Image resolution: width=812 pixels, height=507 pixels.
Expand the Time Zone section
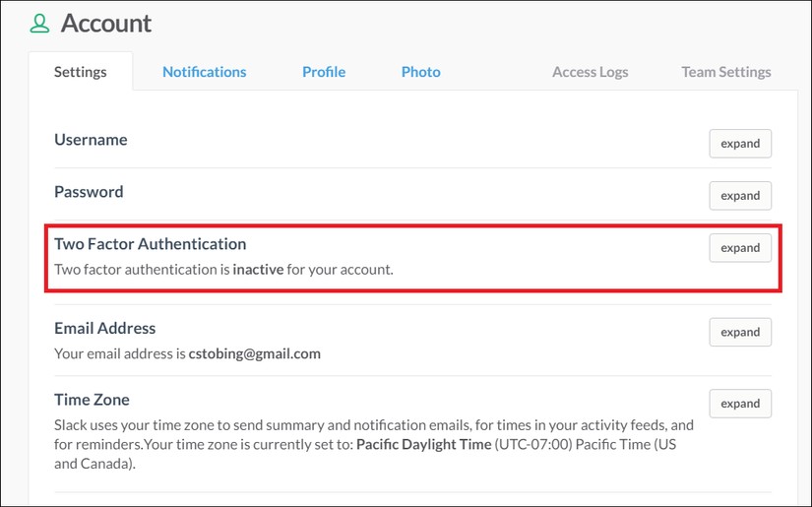point(740,404)
